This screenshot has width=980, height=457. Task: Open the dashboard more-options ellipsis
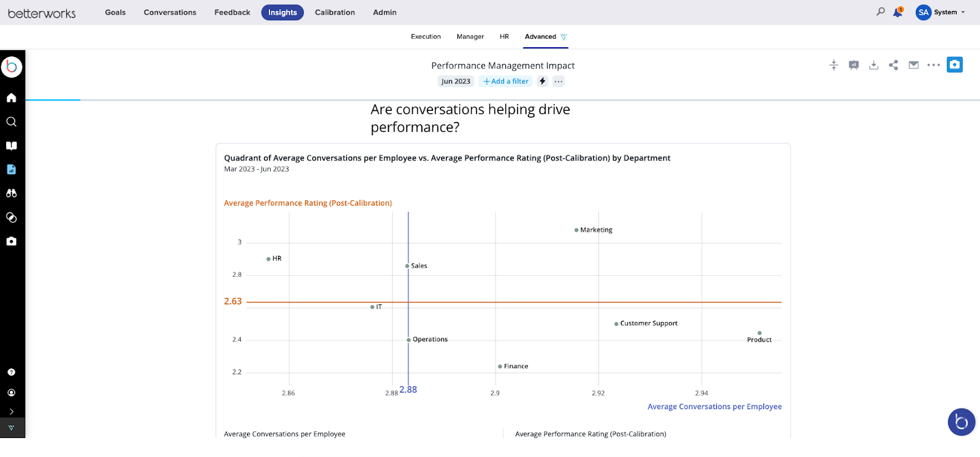[933, 65]
